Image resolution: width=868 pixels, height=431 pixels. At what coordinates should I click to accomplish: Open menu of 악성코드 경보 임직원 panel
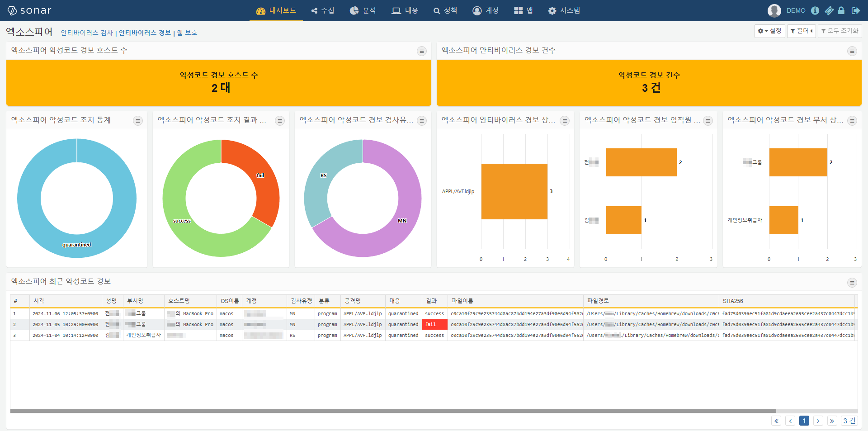(708, 121)
